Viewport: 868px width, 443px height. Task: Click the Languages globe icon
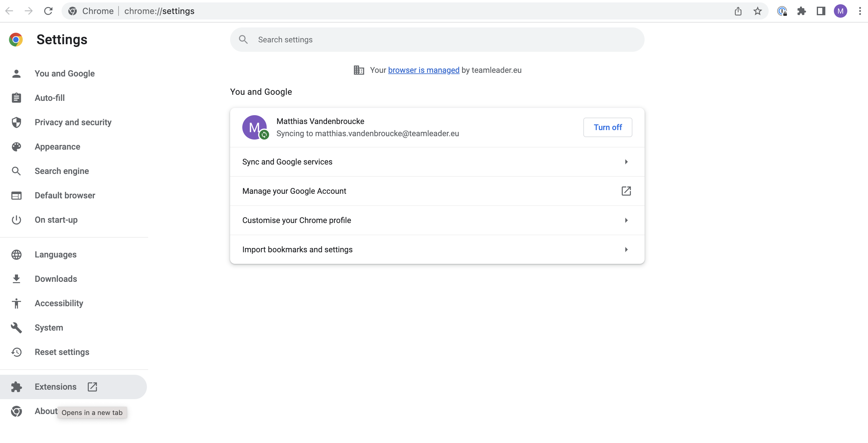(x=16, y=254)
